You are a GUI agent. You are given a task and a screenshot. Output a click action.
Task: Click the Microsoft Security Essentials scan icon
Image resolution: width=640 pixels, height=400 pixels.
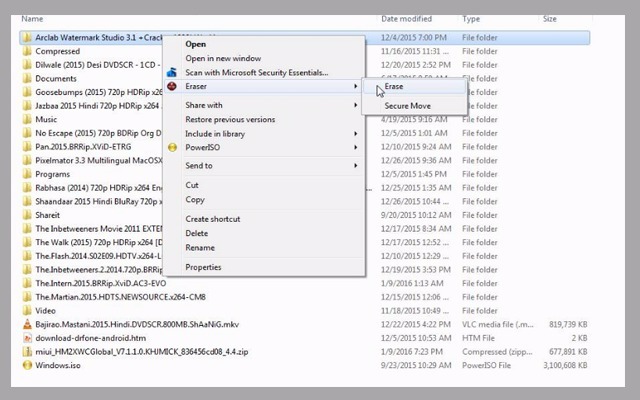point(172,73)
